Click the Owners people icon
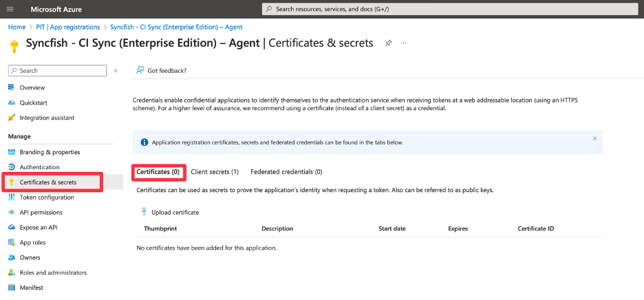 point(12,257)
